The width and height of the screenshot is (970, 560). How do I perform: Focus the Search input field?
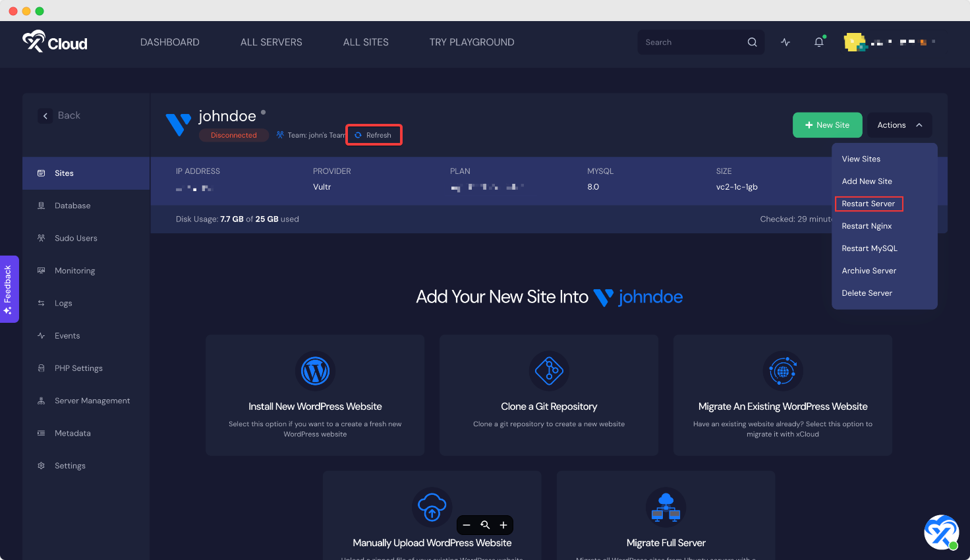pos(692,42)
